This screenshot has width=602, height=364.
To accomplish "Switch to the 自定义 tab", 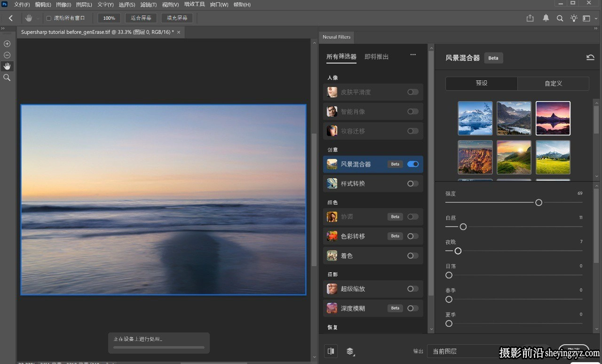I will 553,83.
